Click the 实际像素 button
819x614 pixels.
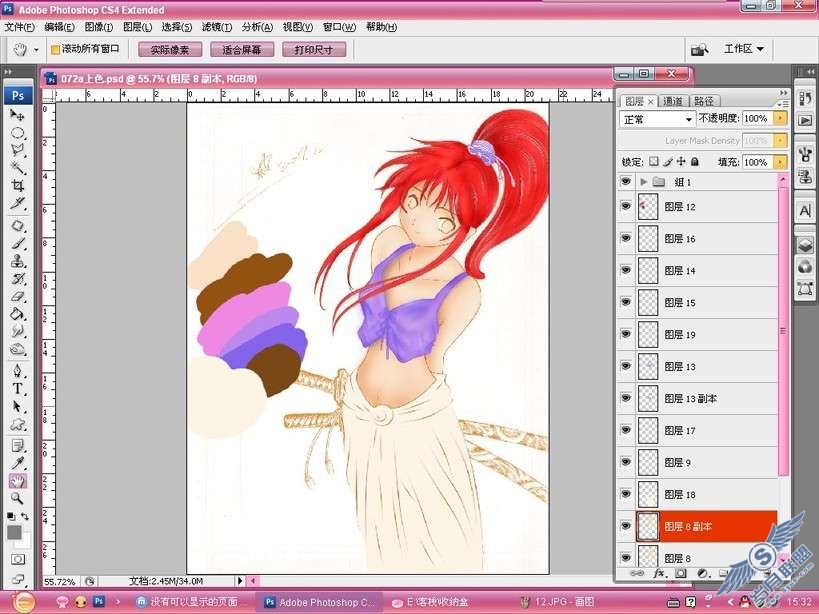tap(170, 50)
